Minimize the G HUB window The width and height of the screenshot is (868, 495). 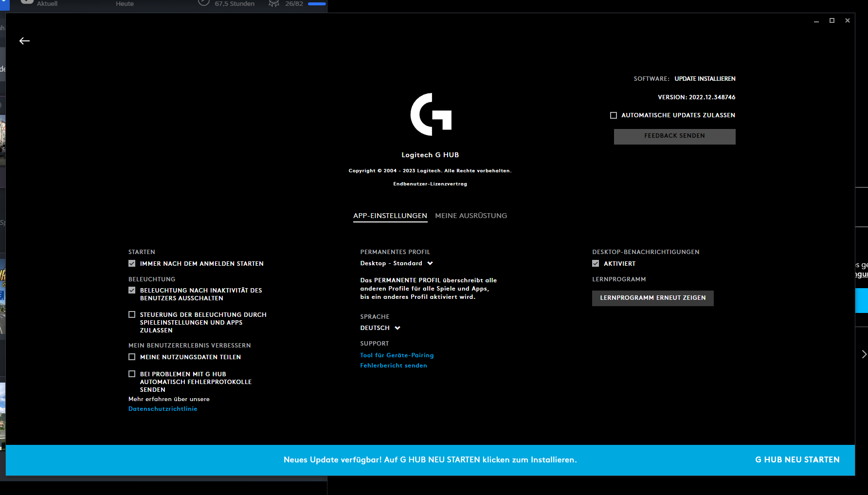coord(816,20)
